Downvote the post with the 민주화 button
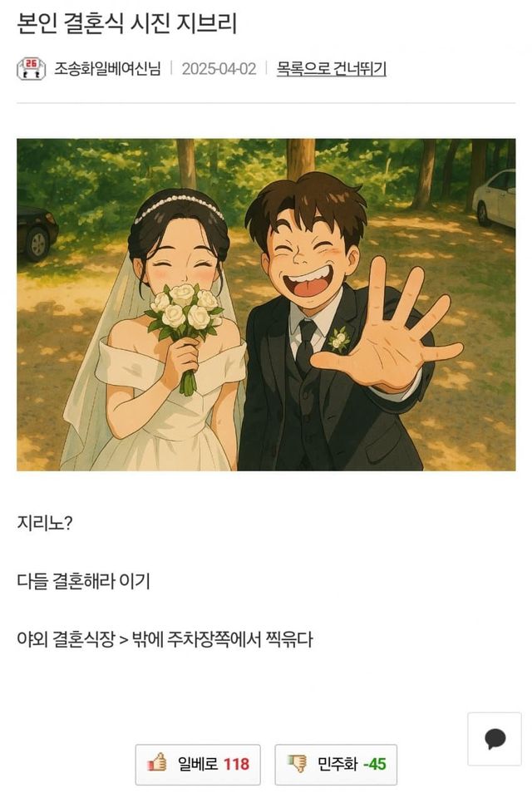532x793 pixels. coord(336,764)
